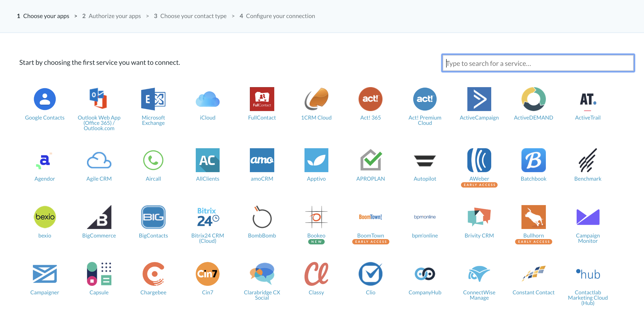
Task: Open the Google Contacts text link
Action: click(x=45, y=118)
